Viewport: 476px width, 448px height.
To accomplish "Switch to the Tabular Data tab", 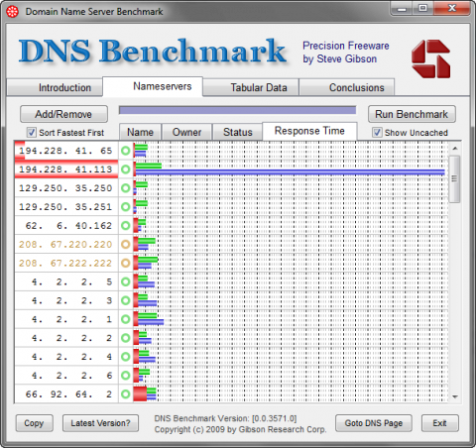I will tap(251, 87).
